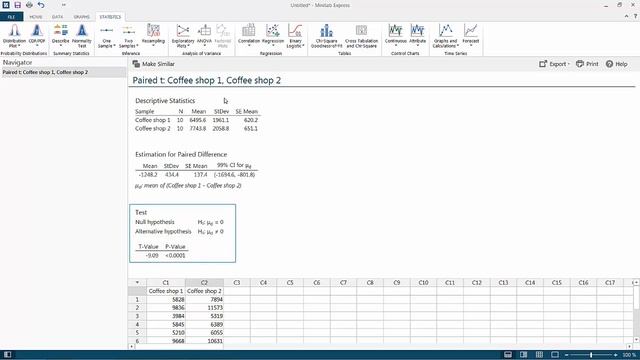Select worksheet row header 4
The image size is (640, 360).
(137, 324)
